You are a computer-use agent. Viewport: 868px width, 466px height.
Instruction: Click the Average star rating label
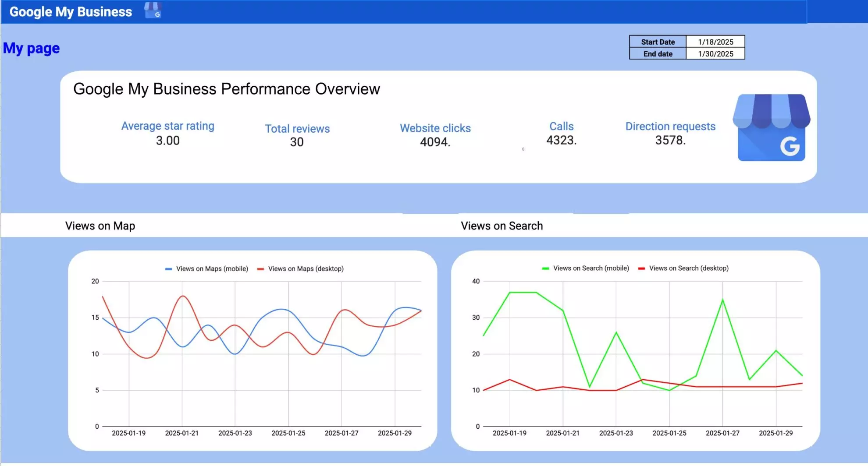(167, 126)
